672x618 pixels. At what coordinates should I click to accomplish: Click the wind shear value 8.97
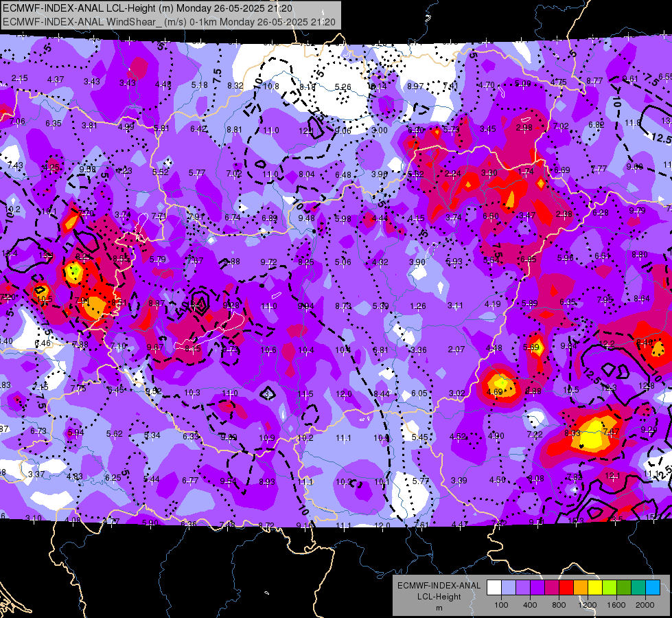coord(415,87)
